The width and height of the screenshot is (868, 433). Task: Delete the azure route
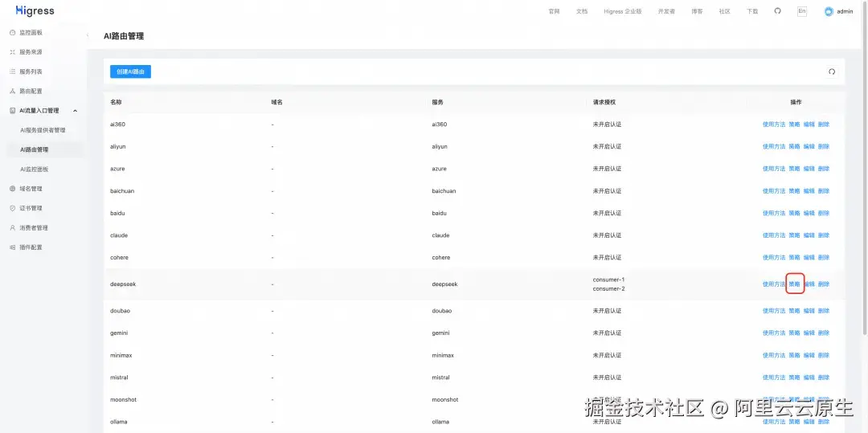point(824,169)
